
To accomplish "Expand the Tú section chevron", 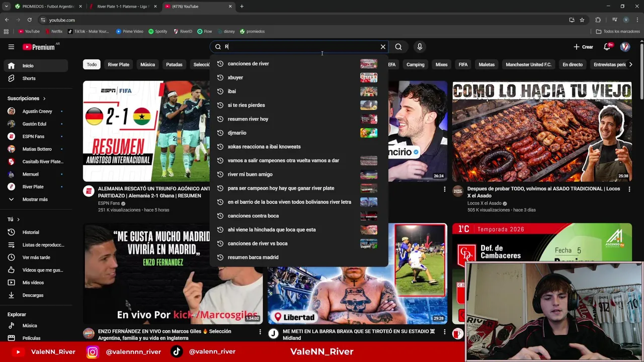I will (18, 219).
